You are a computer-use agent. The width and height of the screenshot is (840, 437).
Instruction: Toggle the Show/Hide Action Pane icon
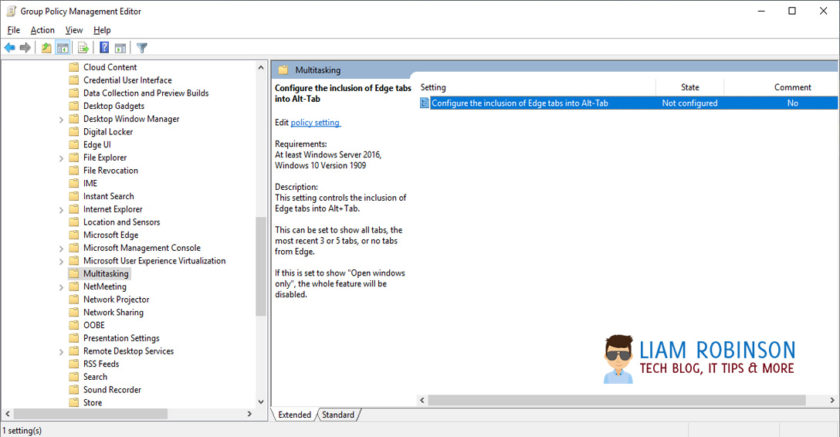point(121,48)
